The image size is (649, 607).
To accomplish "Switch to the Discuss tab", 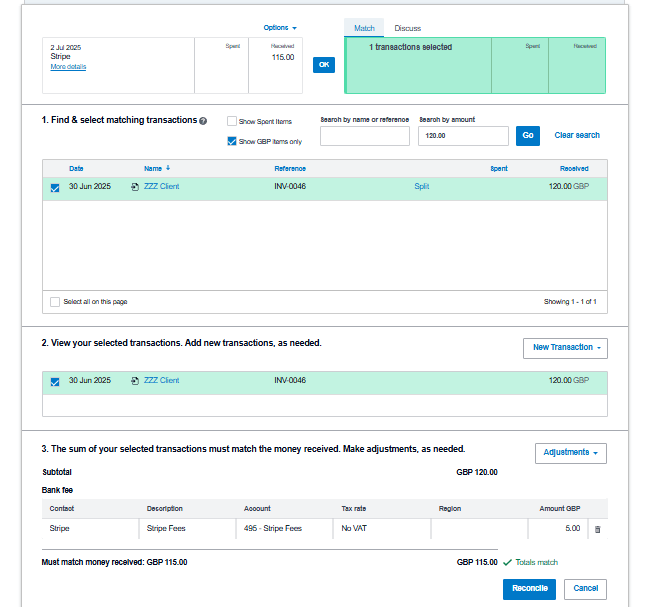I will pos(407,28).
